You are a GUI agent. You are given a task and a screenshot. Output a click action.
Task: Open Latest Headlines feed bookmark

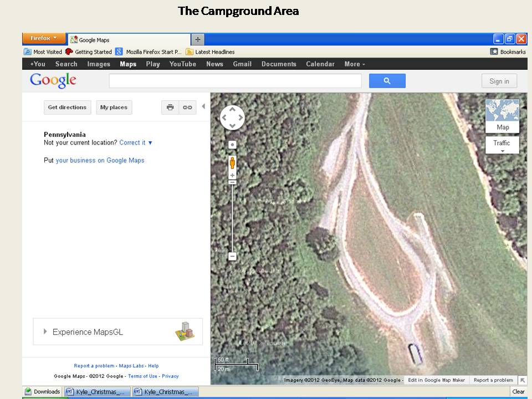(211, 52)
